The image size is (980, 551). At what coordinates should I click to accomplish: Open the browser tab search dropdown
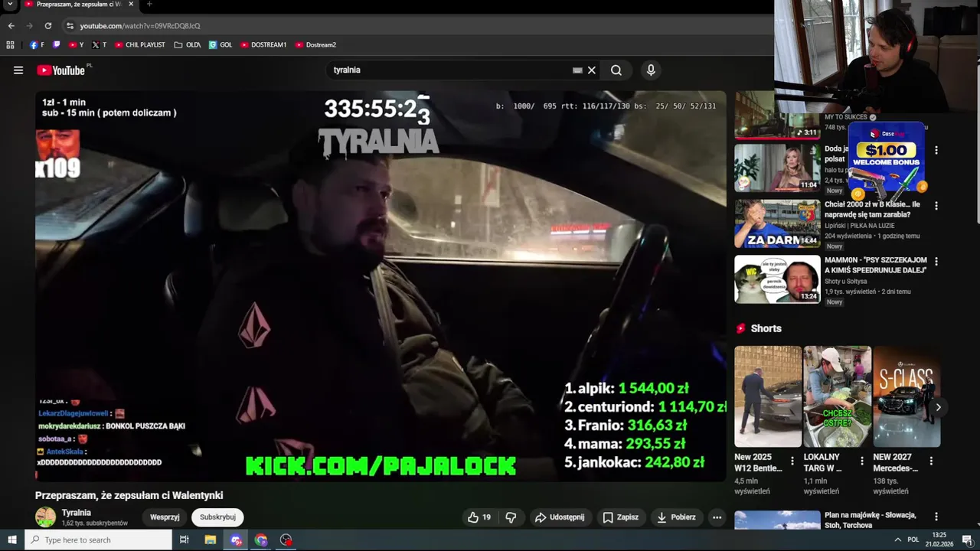pyautogui.click(x=10, y=4)
